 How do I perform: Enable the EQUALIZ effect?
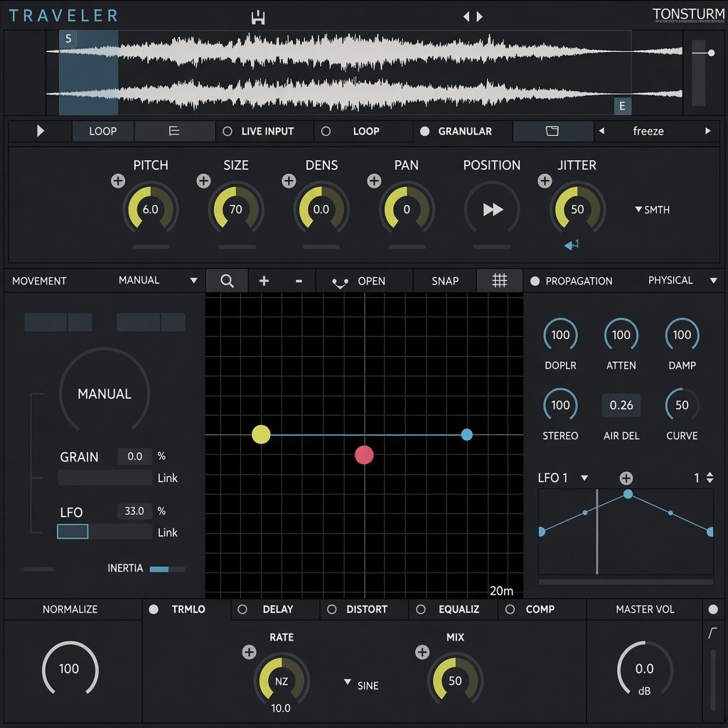pyautogui.click(x=421, y=609)
